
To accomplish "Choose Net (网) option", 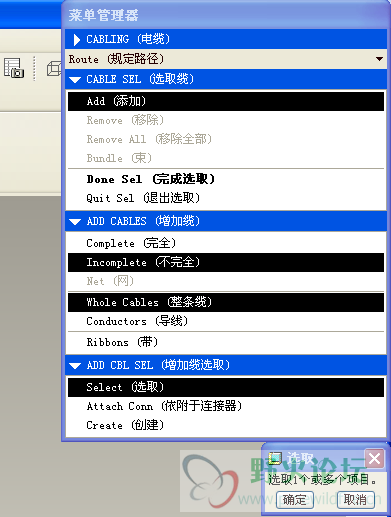I will click(x=226, y=281).
